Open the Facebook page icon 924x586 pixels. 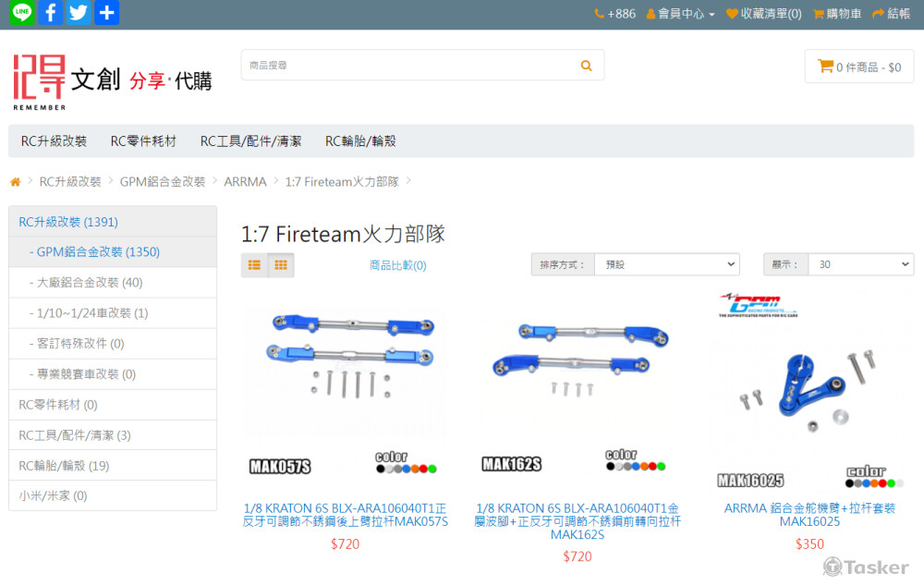[50, 12]
